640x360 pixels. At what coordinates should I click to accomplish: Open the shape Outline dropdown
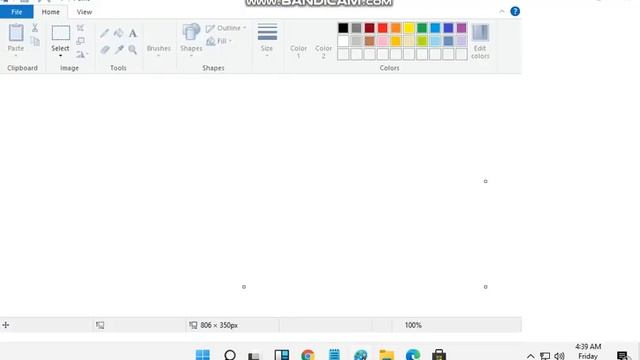[x=226, y=28]
